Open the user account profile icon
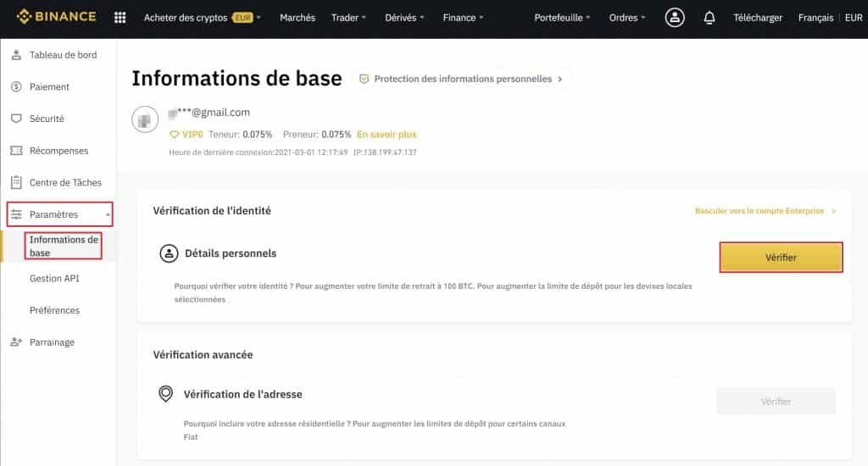Viewport: 868px width, 466px height. 674,18
